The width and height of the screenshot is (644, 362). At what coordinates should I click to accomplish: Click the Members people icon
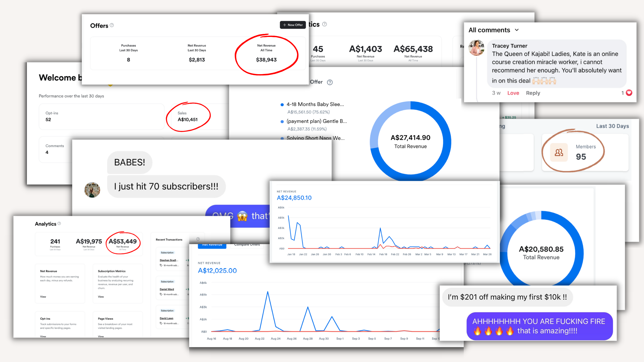pyautogui.click(x=559, y=152)
